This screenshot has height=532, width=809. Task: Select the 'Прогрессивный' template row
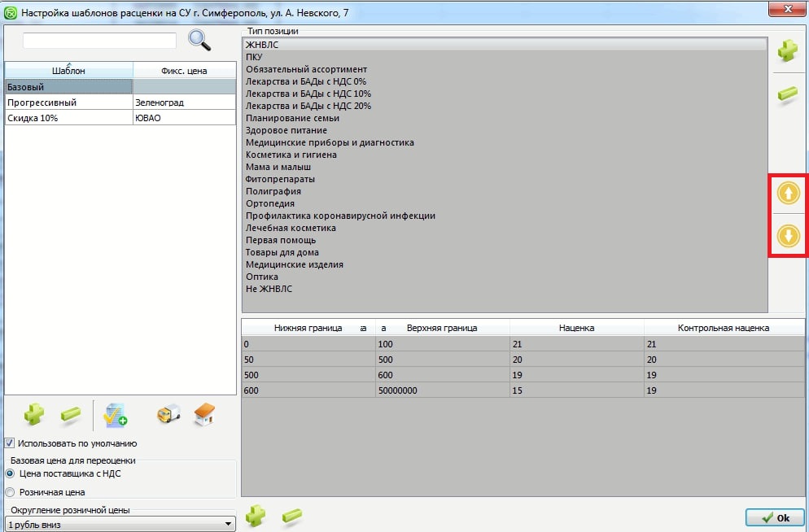[x=68, y=103]
